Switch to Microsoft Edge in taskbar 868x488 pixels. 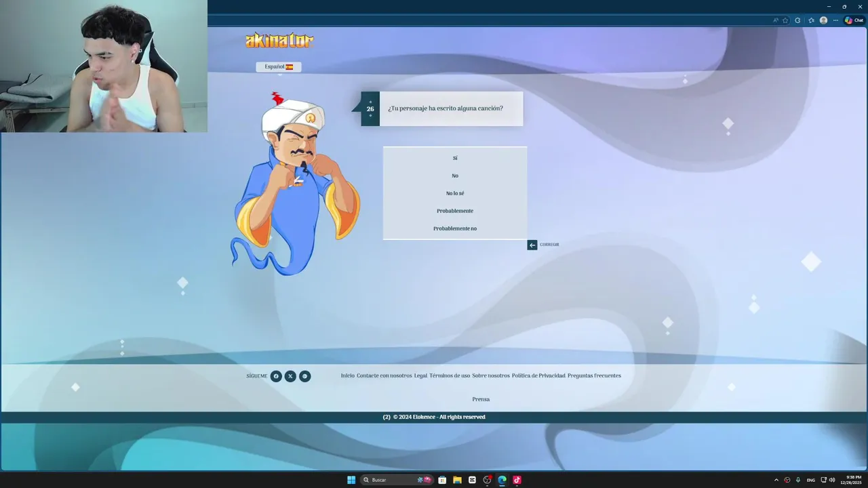coord(502,480)
